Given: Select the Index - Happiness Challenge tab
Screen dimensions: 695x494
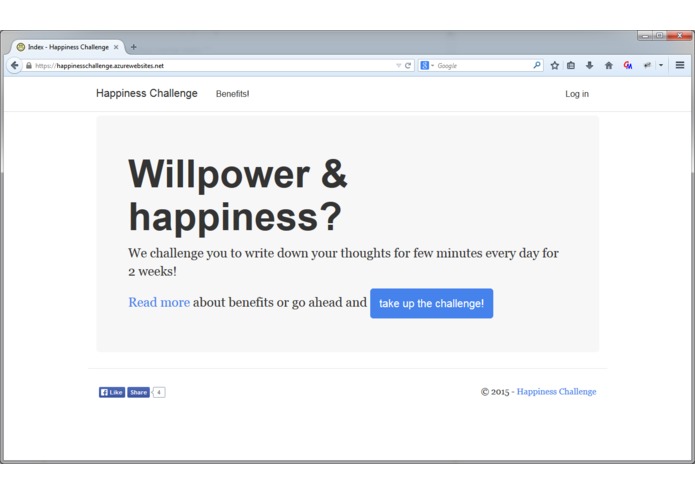Looking at the screenshot, I should 67,47.
